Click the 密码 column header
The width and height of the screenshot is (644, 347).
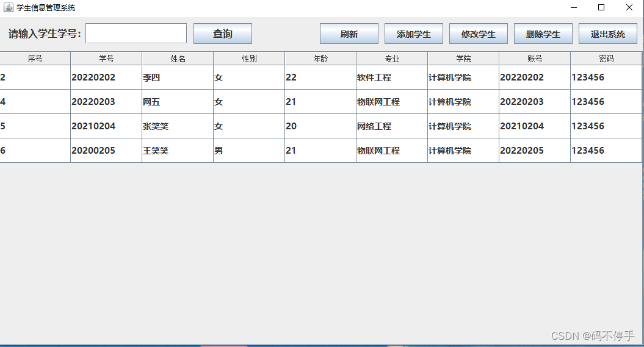tap(606, 59)
